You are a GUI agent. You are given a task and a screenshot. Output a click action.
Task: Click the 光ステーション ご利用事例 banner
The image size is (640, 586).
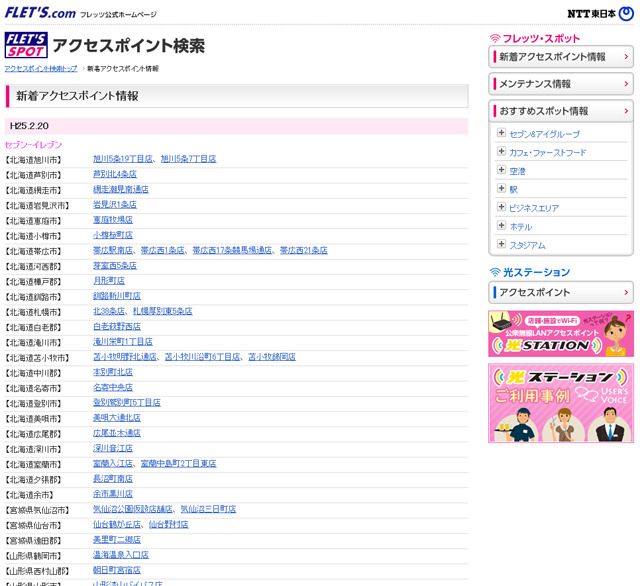pos(561,405)
